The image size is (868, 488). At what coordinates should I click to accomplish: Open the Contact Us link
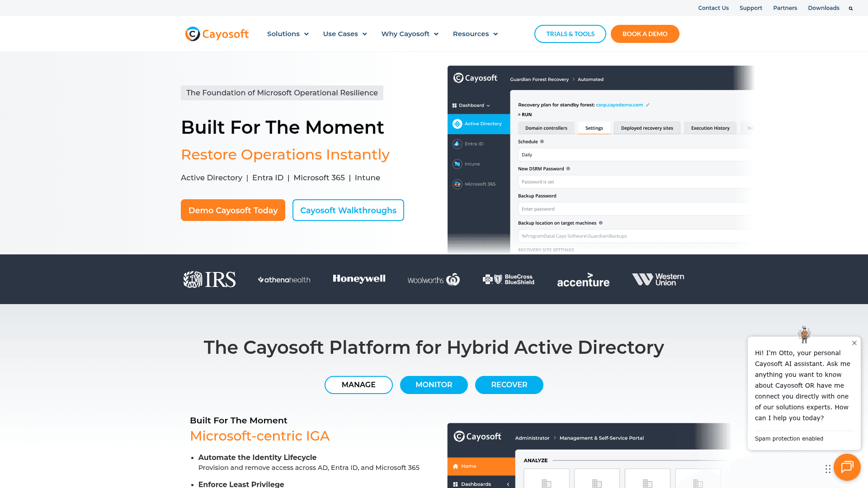tap(713, 8)
